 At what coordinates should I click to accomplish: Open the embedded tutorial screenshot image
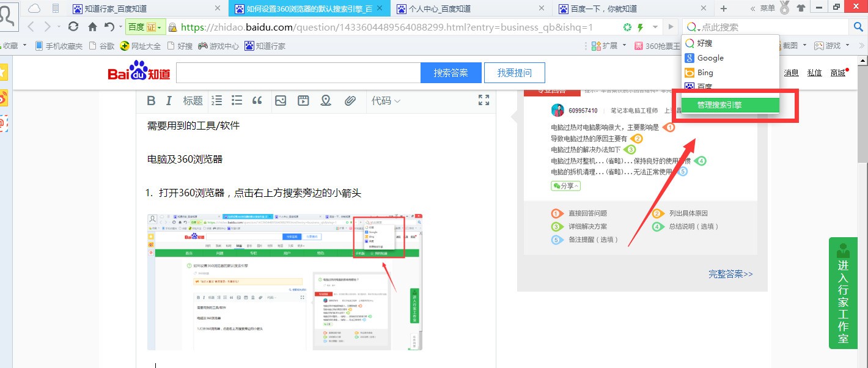click(285, 282)
